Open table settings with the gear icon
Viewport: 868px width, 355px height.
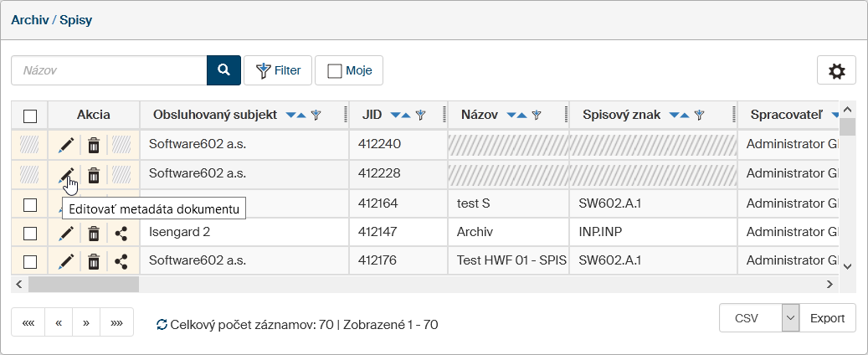pos(836,71)
